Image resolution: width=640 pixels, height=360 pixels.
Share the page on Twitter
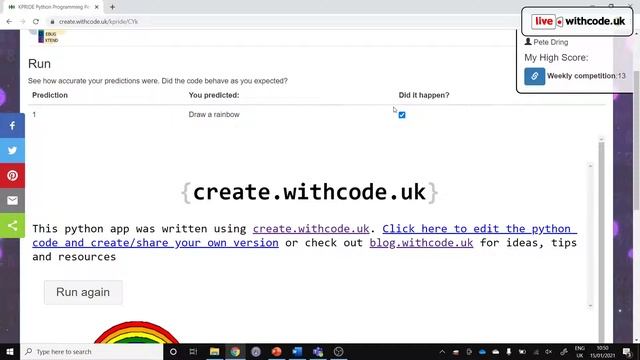12,150
